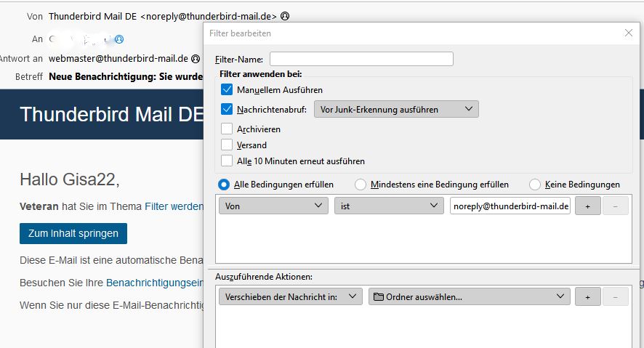Screen dimensions: 644x348
Task: Open the ist operator dropdown
Action: click(389, 206)
